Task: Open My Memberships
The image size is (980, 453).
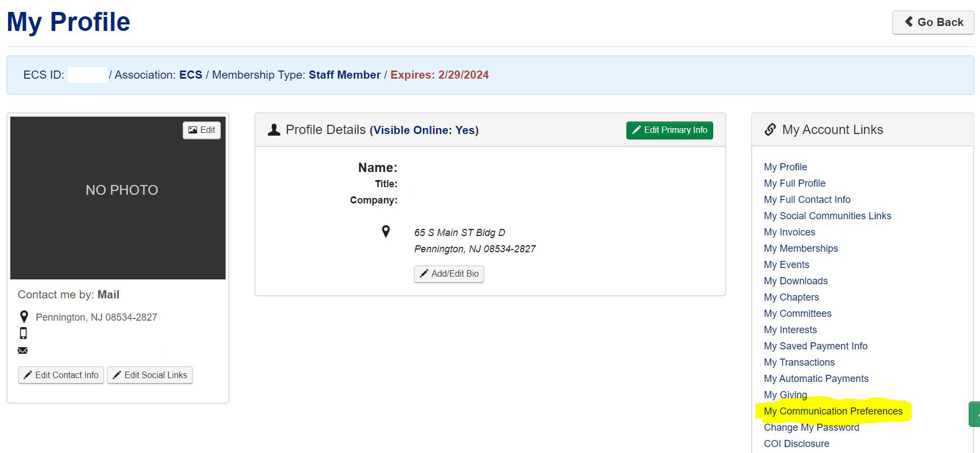Action: pos(801,248)
